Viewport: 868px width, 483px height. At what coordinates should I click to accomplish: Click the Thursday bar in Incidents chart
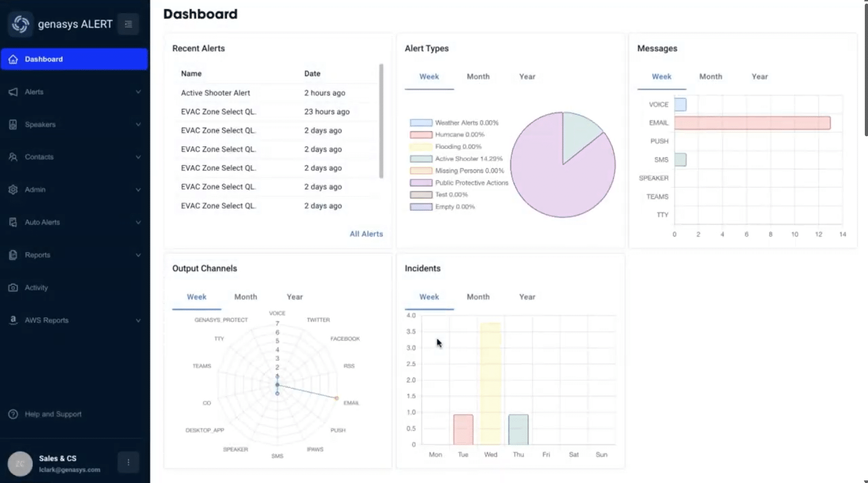[x=518, y=430]
